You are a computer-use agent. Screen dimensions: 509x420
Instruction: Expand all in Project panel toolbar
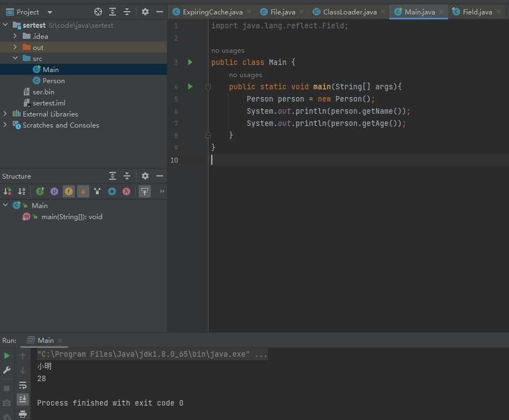pyautogui.click(x=113, y=12)
